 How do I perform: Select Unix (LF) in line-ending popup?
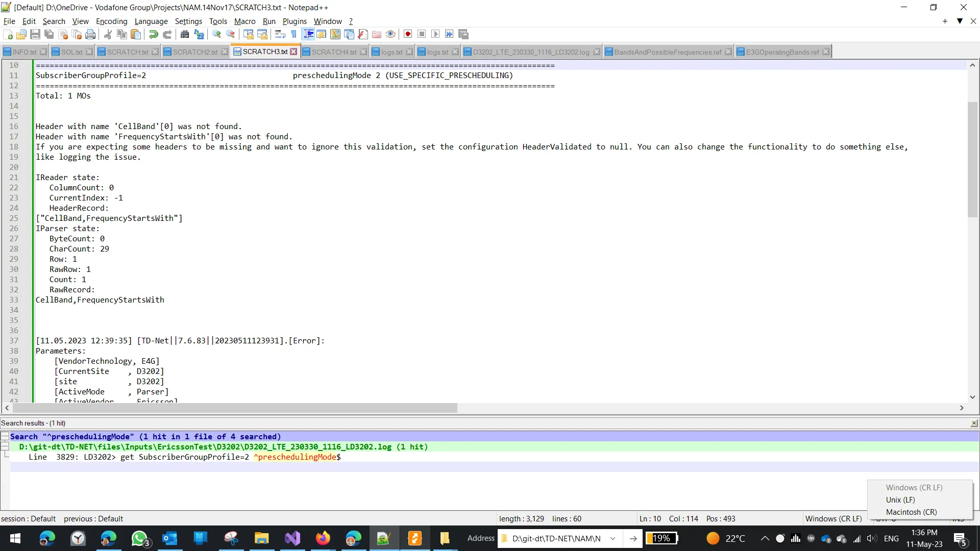[x=900, y=500]
